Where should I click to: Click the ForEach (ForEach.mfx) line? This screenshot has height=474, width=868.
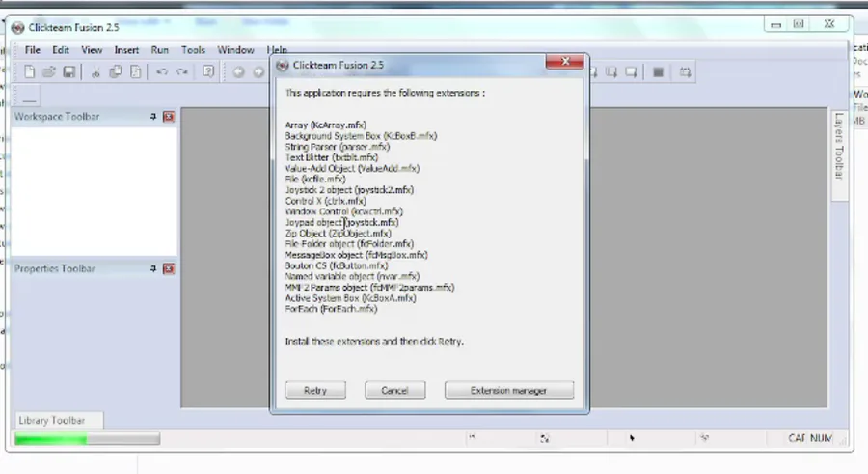[331, 309]
